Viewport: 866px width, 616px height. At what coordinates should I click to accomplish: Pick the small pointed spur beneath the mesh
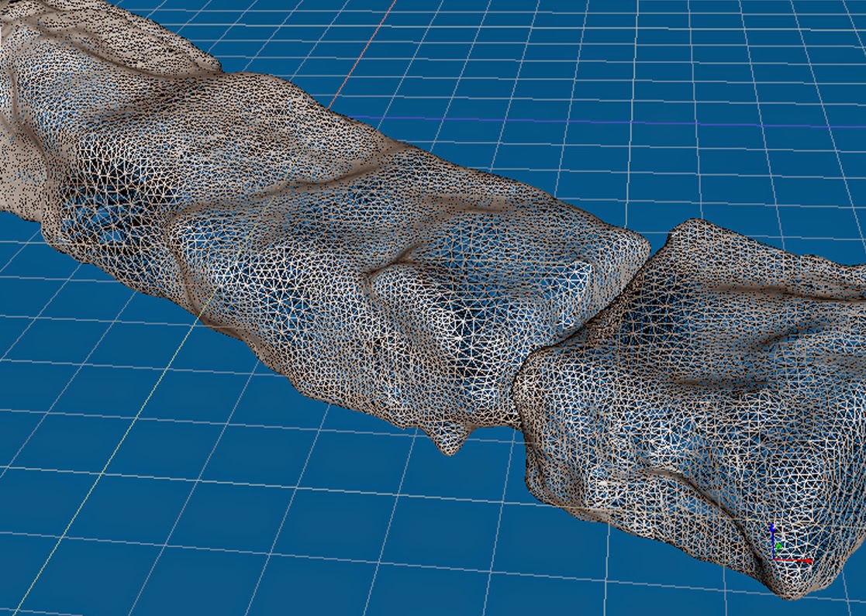click(x=451, y=440)
